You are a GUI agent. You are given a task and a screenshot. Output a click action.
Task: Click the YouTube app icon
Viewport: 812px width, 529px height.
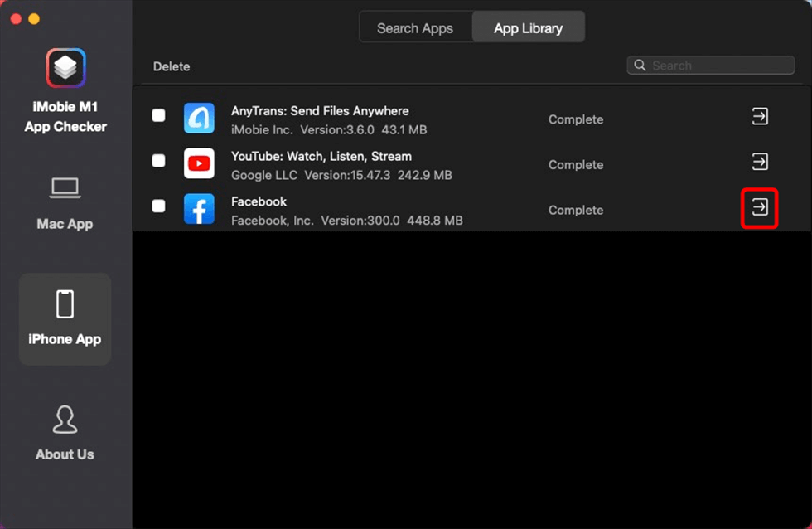[199, 163]
